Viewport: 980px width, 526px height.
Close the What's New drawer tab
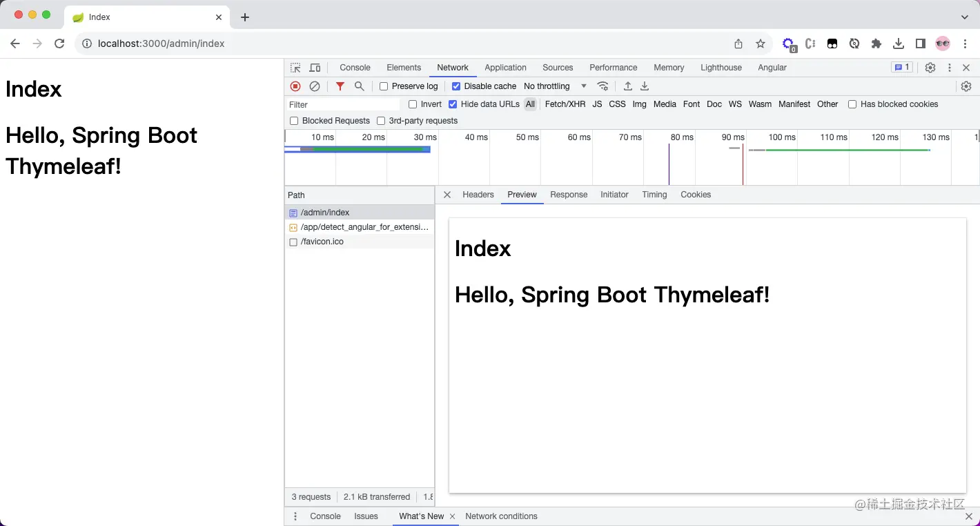453,516
